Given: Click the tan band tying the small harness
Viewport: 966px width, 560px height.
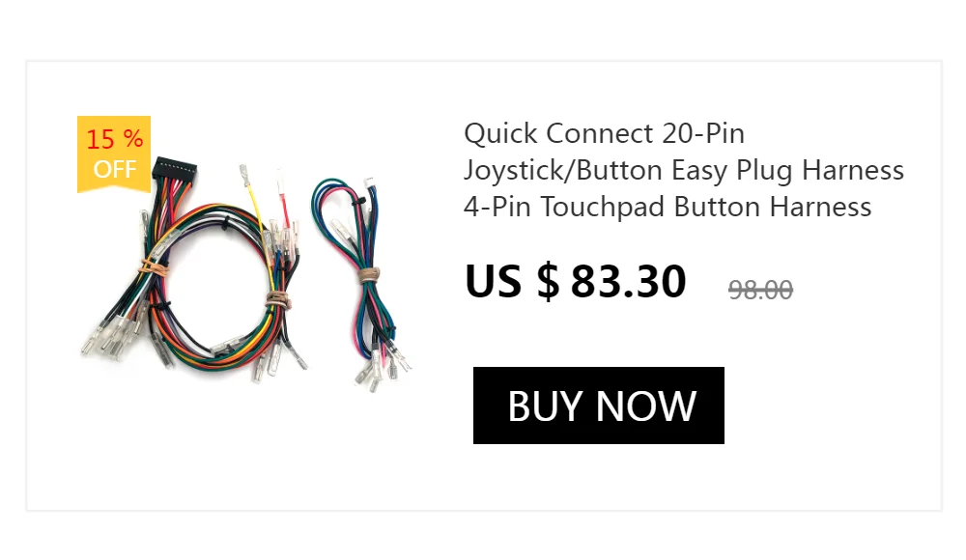Looking at the screenshot, I should [368, 275].
